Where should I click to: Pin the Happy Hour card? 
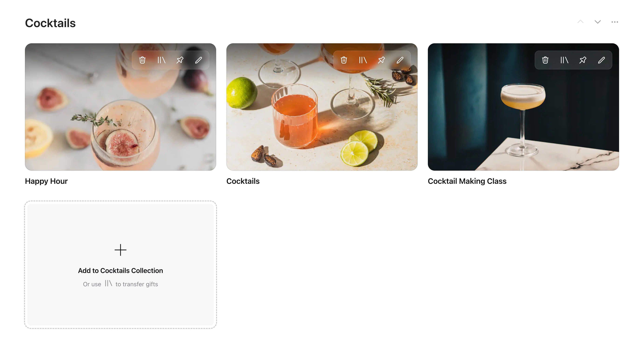tap(180, 60)
